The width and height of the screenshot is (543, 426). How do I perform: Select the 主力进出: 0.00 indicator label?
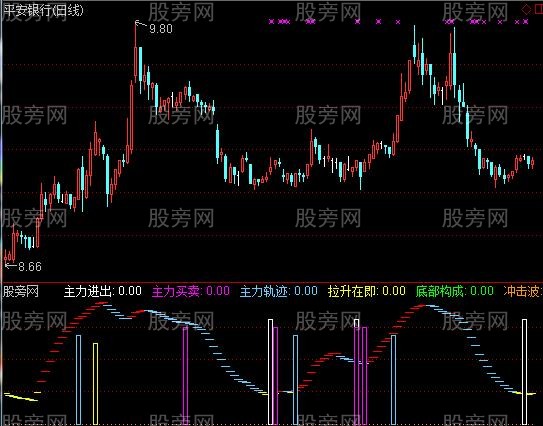pos(103,291)
